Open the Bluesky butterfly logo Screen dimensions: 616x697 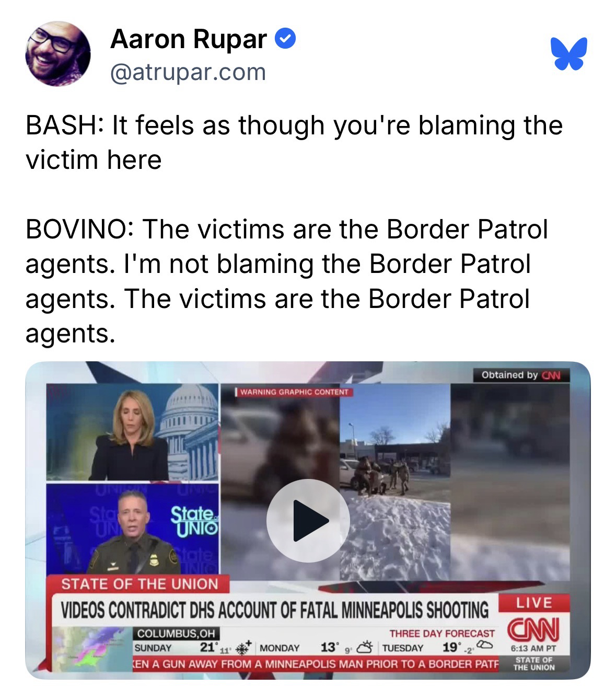coord(569,53)
